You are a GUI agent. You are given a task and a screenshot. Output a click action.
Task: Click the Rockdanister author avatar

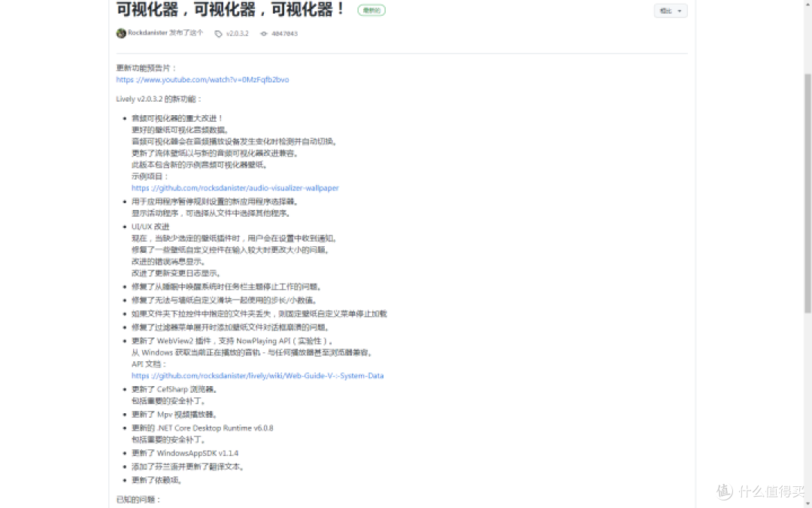[x=121, y=33]
